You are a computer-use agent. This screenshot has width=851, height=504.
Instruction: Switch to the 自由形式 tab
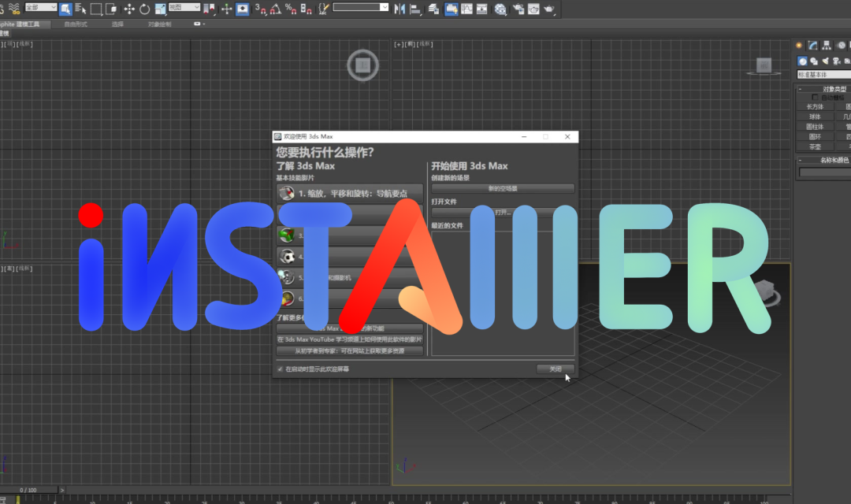tap(76, 24)
